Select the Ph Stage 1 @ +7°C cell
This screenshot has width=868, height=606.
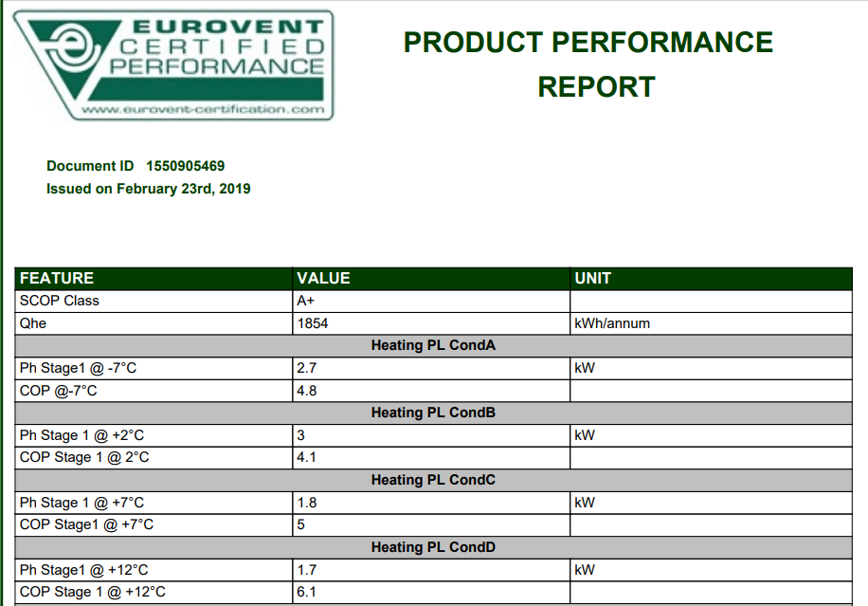tap(154, 503)
